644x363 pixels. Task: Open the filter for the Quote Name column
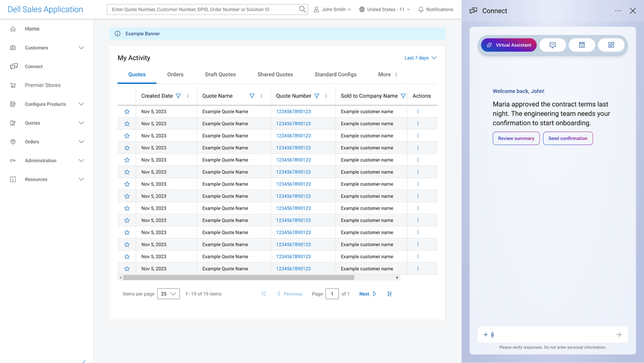252,96
